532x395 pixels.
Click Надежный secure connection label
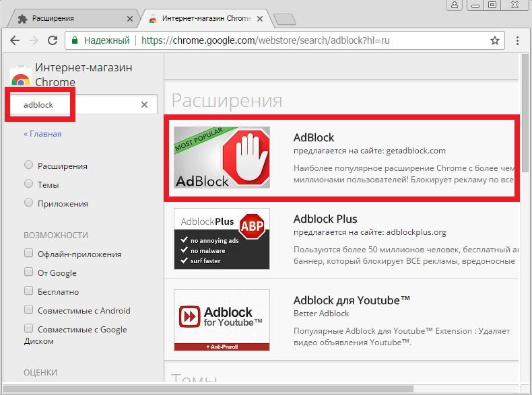107,40
